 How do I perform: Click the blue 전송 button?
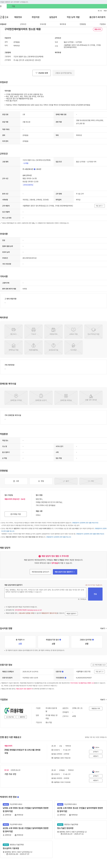(95, 594)
